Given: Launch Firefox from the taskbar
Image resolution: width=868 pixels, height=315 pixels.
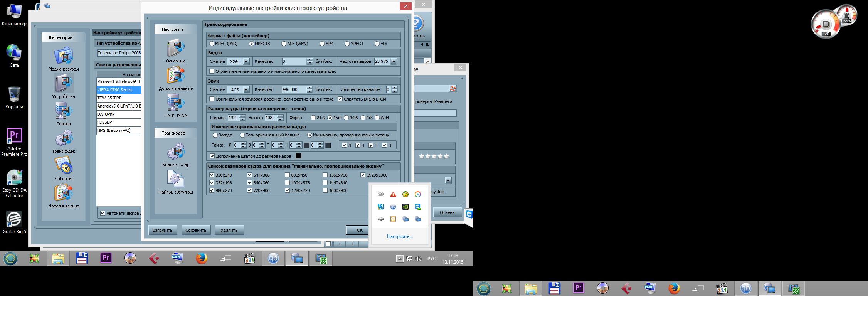Looking at the screenshot, I should click(x=201, y=258).
